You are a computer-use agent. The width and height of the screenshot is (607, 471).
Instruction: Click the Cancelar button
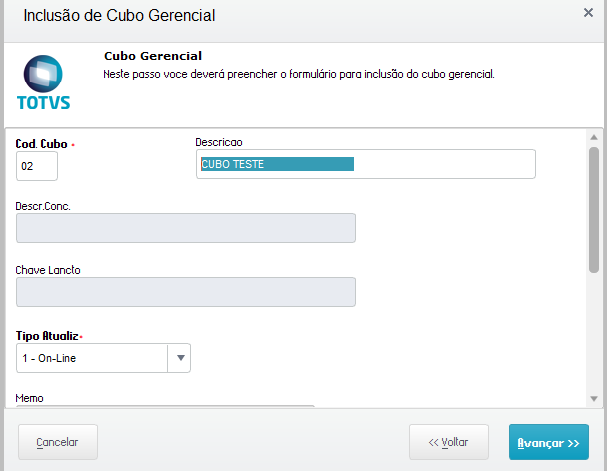[58, 442]
